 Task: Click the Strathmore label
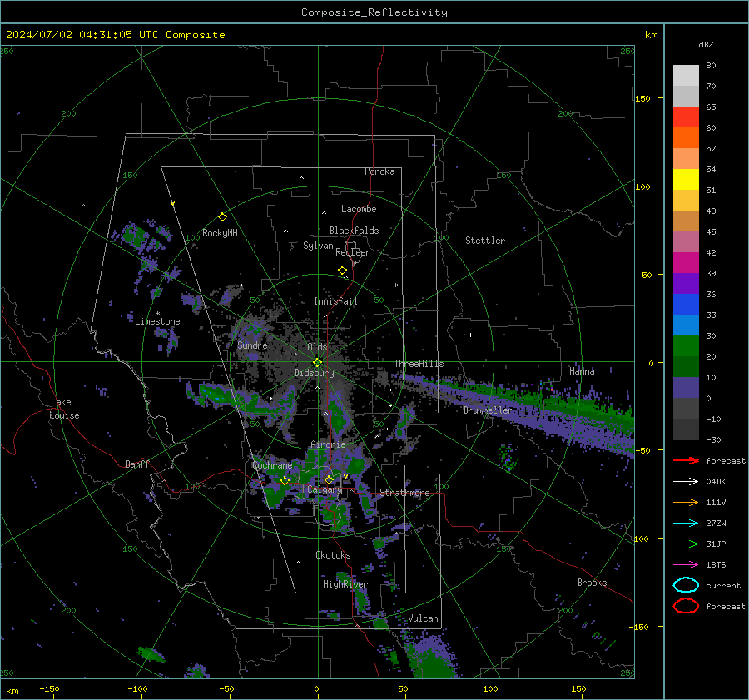[404, 493]
